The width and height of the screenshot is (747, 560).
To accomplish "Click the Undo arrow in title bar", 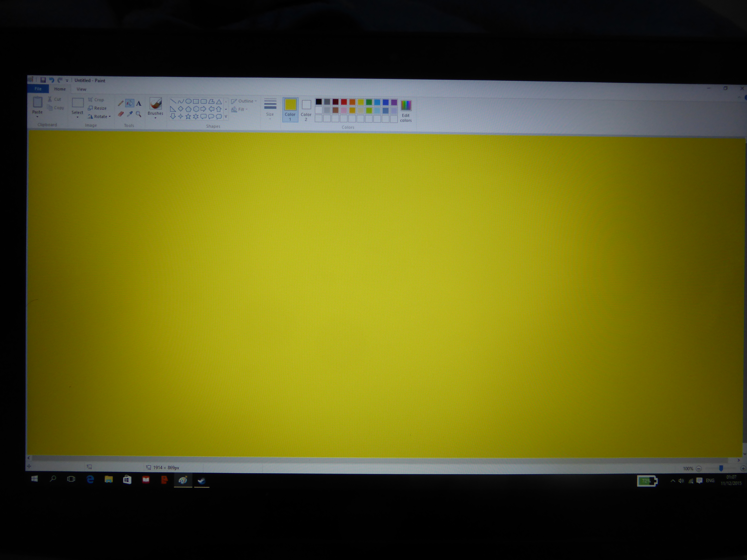I will (52, 80).
